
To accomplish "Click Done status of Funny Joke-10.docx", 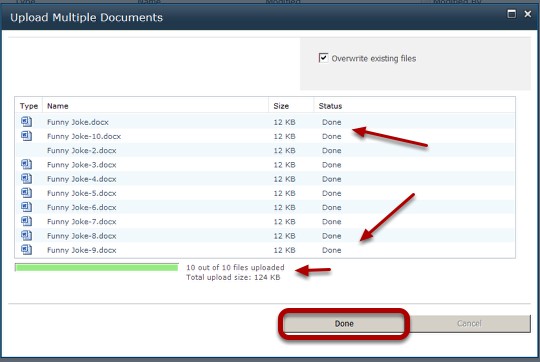I will click(332, 136).
